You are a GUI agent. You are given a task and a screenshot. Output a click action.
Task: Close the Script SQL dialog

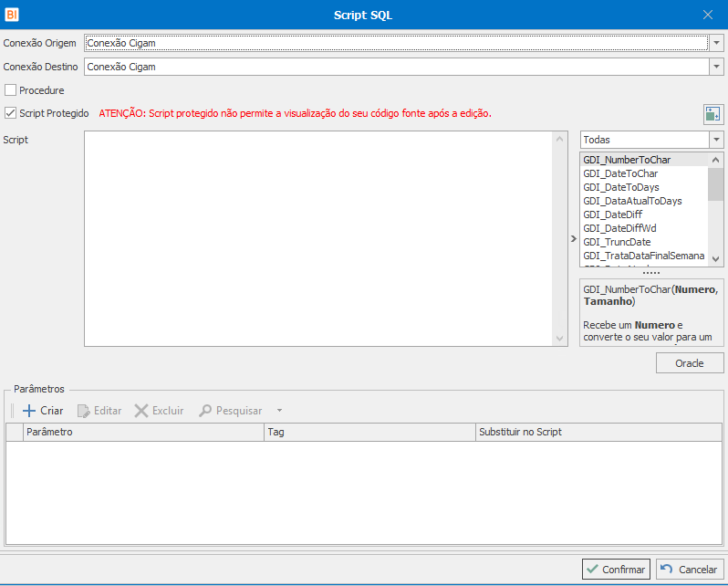[x=708, y=15]
